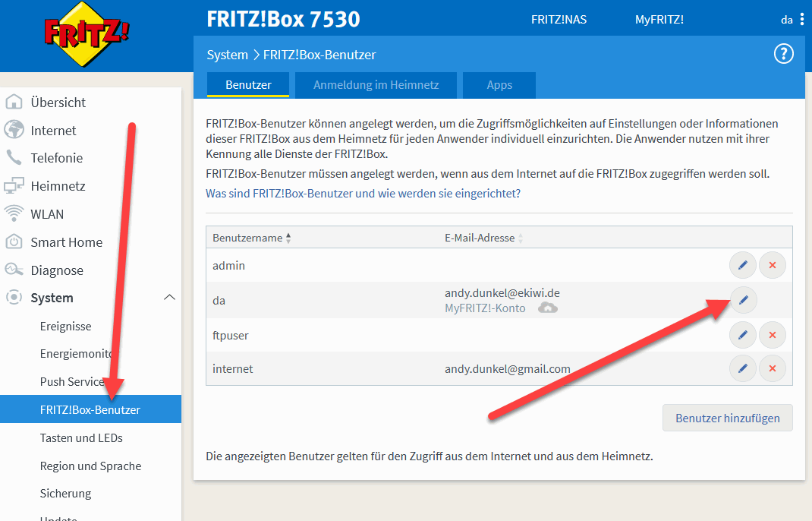This screenshot has height=521, width=812.
Task: Click the 'da' username in header
Action: point(787,20)
